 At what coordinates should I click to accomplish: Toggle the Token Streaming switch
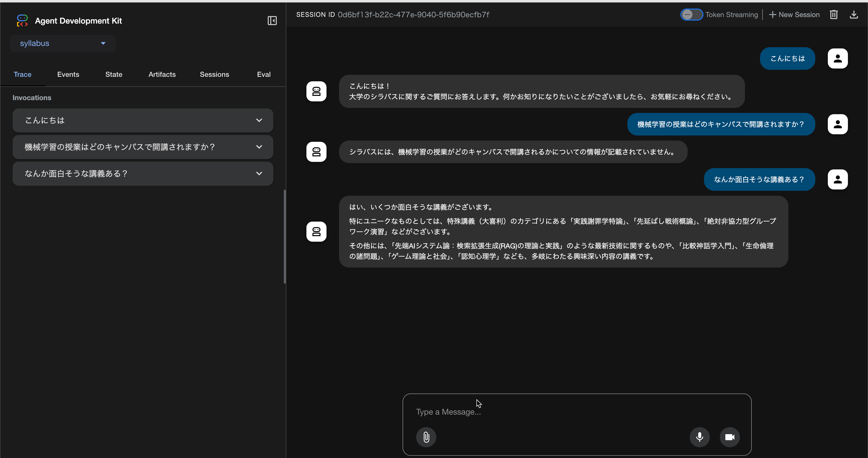coord(691,15)
